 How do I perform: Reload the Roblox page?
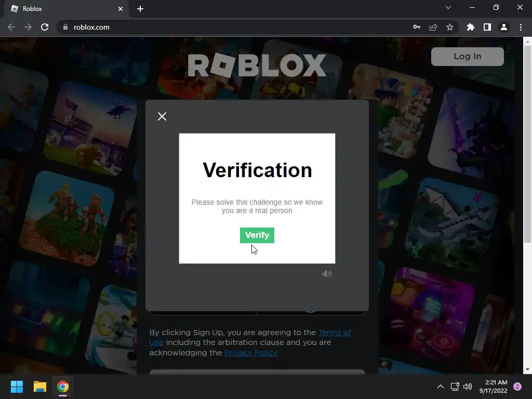pos(45,27)
